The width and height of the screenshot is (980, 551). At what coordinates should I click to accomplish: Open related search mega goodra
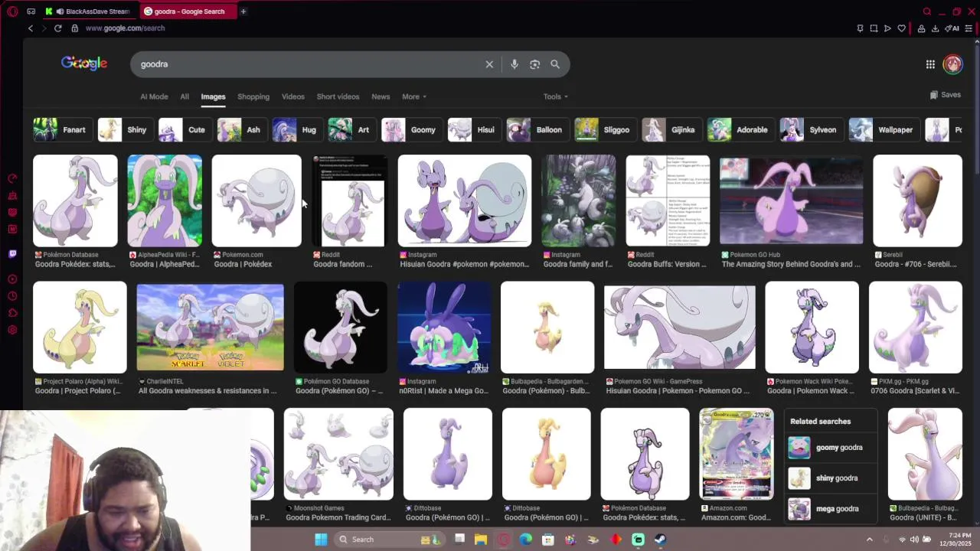(x=831, y=509)
